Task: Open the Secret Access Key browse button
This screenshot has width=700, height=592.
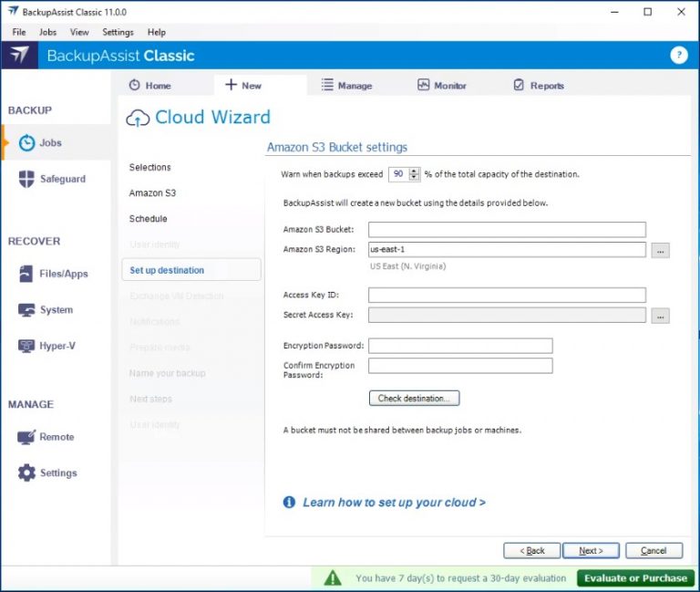Action: (x=660, y=316)
